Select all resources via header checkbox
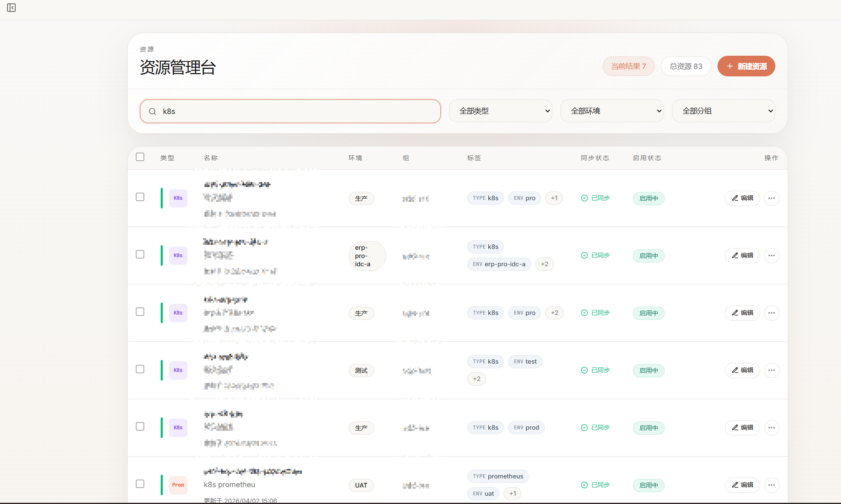This screenshot has width=841, height=504. click(x=140, y=157)
